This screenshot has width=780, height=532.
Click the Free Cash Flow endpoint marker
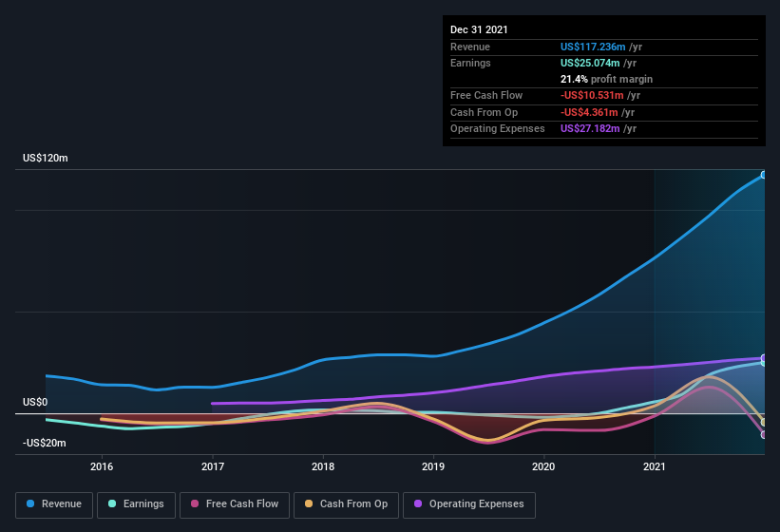click(x=764, y=435)
